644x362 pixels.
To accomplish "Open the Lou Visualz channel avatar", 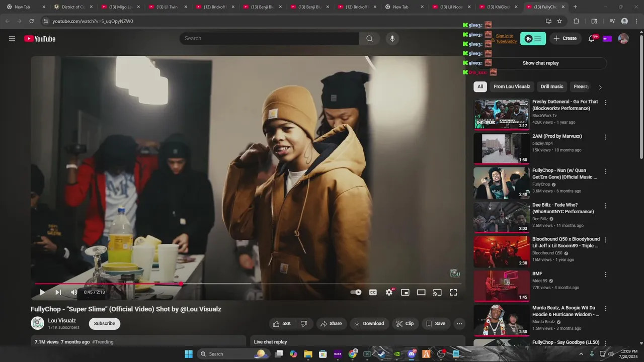I will pyautogui.click(x=38, y=323).
